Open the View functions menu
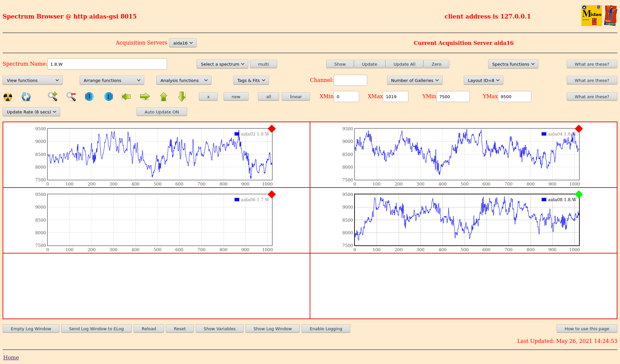Screen dimensions: 620x364 (x=32, y=80)
